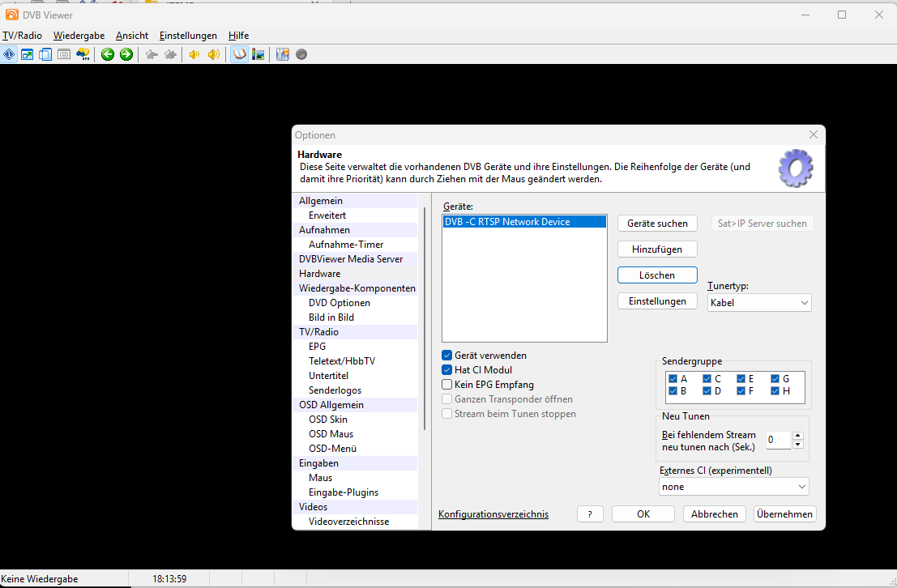Click the volume up speaker icon
This screenshot has width=897, height=588.
pos(213,54)
